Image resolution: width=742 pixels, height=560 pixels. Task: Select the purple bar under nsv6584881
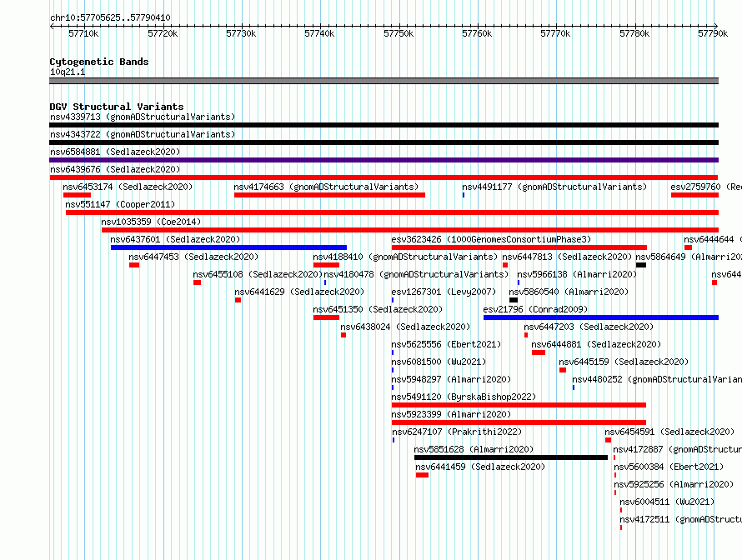[x=384, y=160]
